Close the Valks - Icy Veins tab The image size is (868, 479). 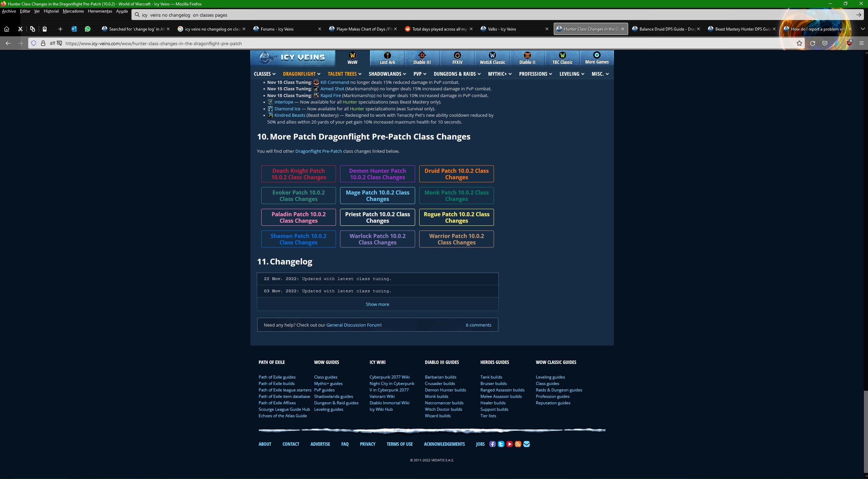pyautogui.click(x=547, y=29)
